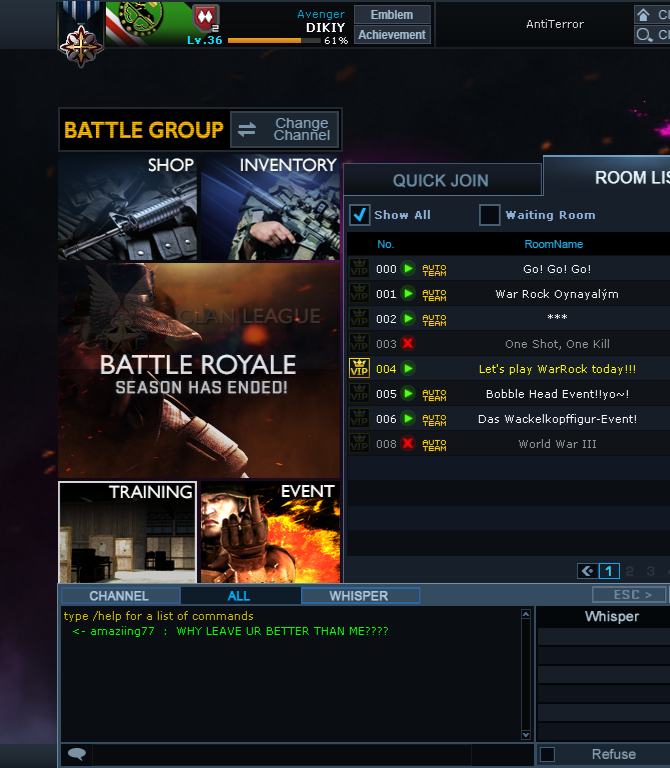This screenshot has width=670, height=768.
Task: Click the previous page arrow in room list
Action: click(x=588, y=571)
